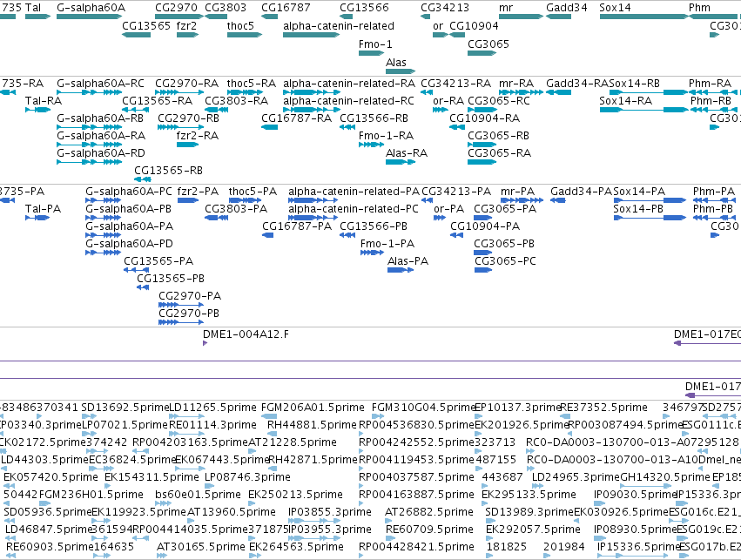Click the thoc5 gene label

[240, 26]
